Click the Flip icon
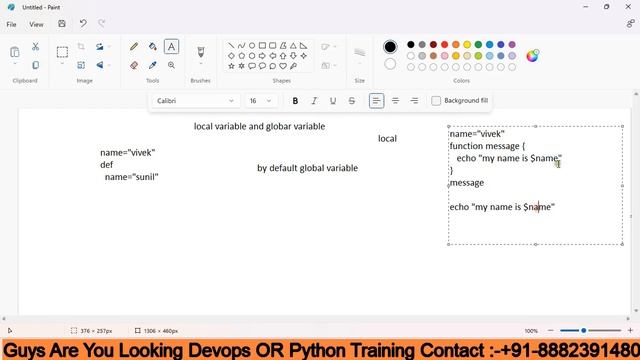The height and width of the screenshot is (360, 640). tap(100, 65)
